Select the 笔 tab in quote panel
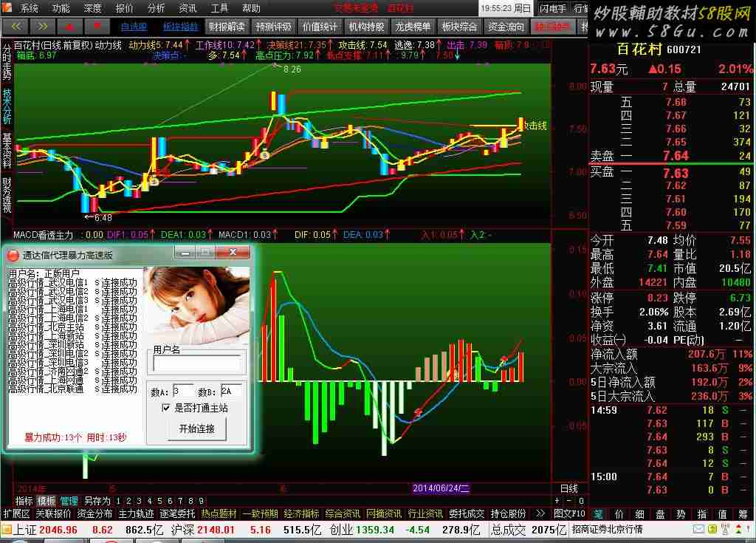Viewport: 756px width, 543px height. pos(598,514)
